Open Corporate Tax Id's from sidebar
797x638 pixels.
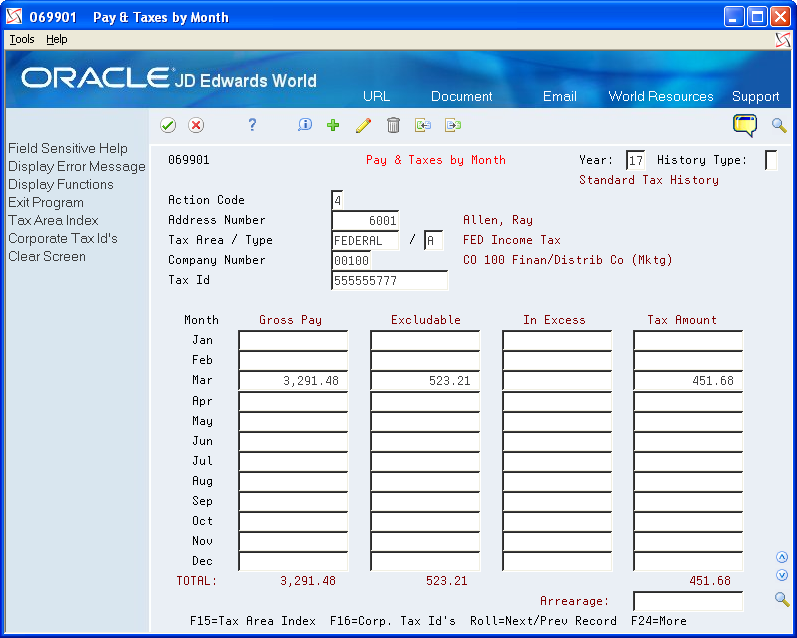(x=63, y=238)
